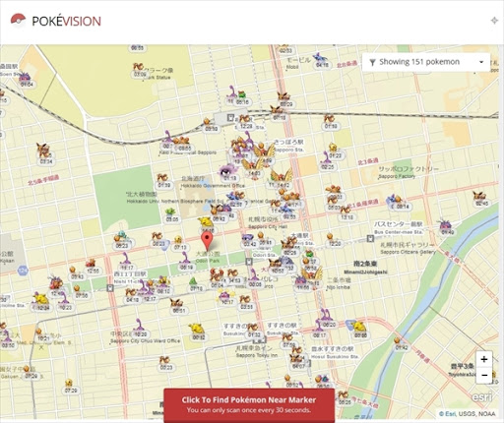Select the Pidgey with 09:50 timer

tap(209, 125)
